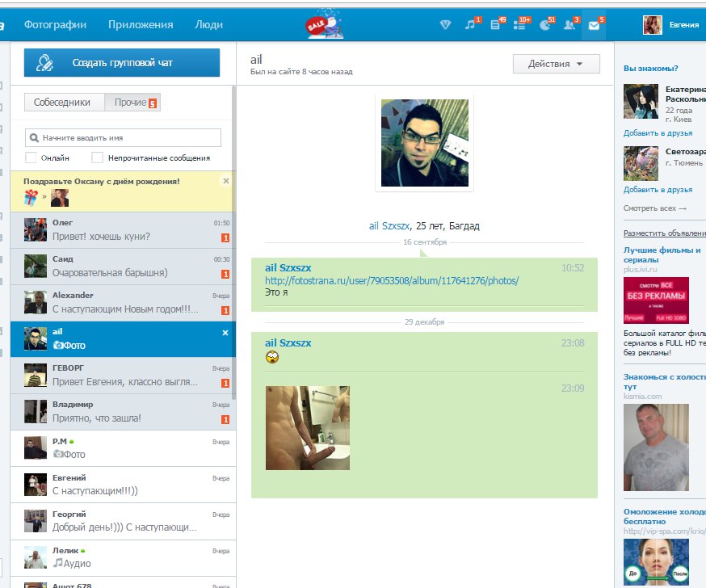Click the Начните вводить имя search field

[123, 138]
